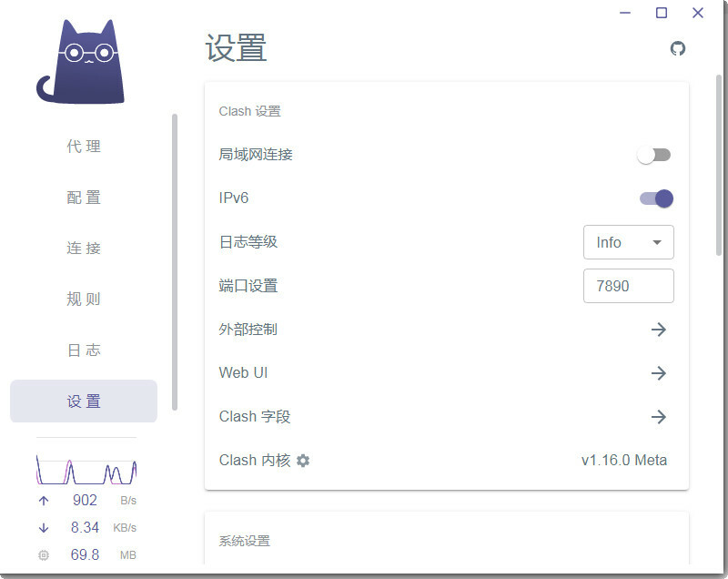Click the v1.16.0 Meta version text
The width and height of the screenshot is (728, 579).
click(x=624, y=460)
